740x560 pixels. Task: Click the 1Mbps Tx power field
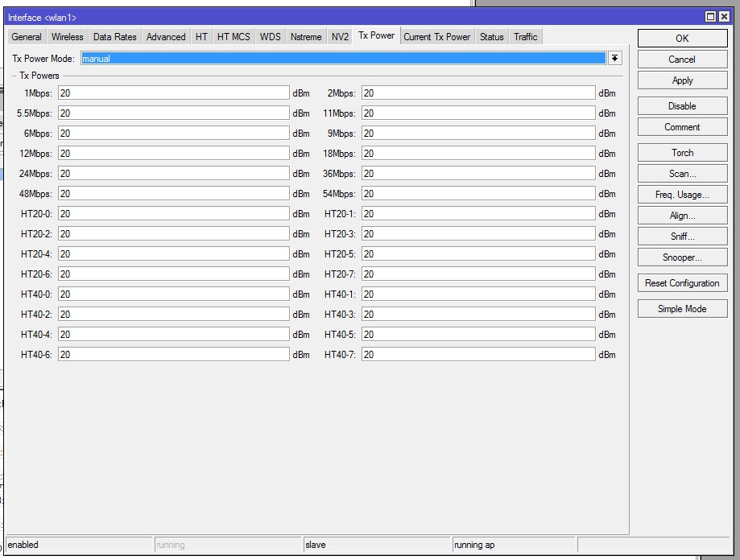(x=173, y=93)
